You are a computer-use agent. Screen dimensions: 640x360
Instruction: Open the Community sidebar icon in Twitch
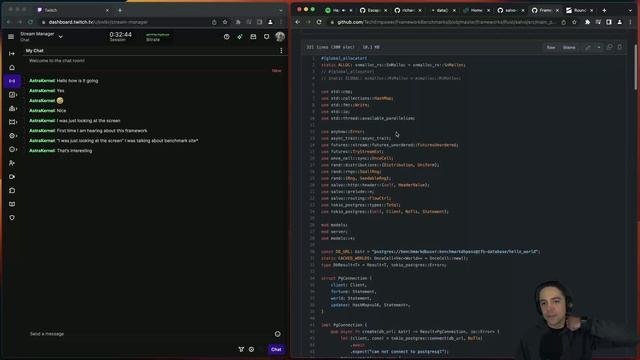click(x=12, y=109)
